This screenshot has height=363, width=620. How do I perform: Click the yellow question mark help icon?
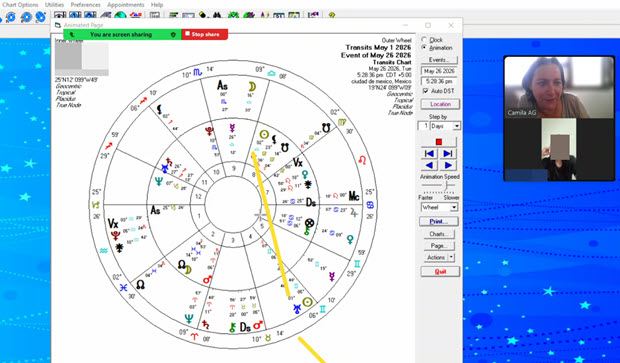(x=332, y=15)
